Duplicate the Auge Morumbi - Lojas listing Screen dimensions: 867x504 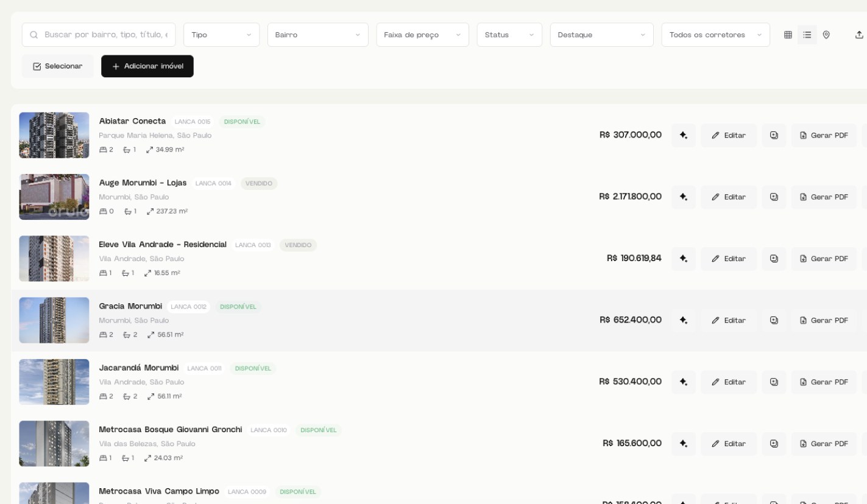coord(774,197)
